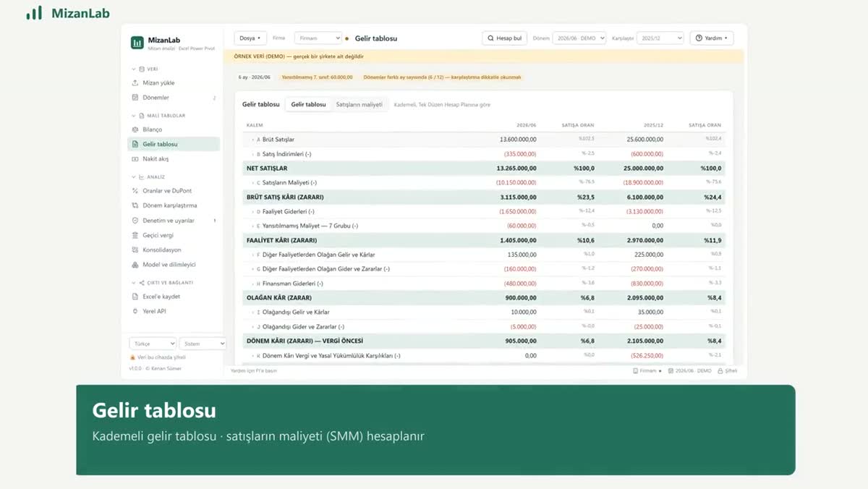The width and height of the screenshot is (868, 489).
Task: Click the Şifreli lock indicator in status bar
Action: click(x=728, y=370)
